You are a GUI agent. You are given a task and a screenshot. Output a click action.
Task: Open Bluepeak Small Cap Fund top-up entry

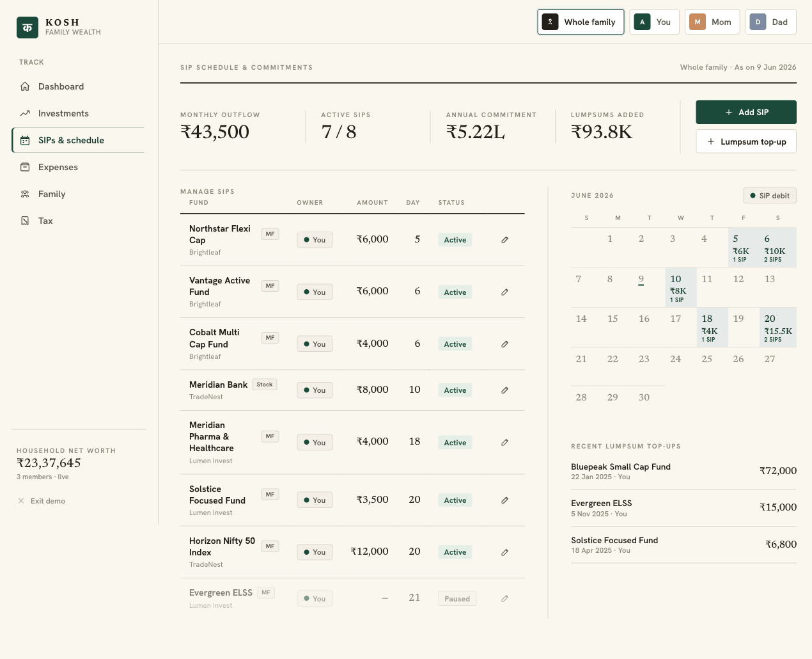coord(683,472)
